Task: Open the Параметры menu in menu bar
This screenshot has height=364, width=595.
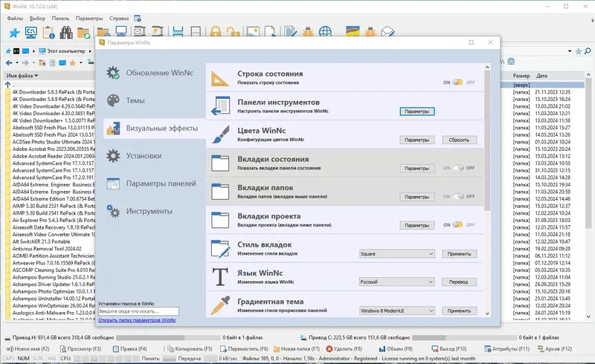Action: tap(89, 18)
